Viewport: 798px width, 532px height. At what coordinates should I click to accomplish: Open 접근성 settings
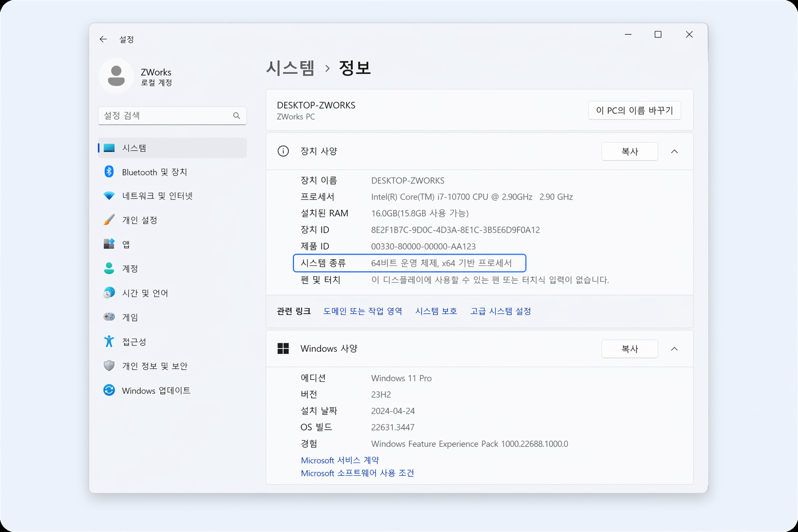click(x=172, y=341)
